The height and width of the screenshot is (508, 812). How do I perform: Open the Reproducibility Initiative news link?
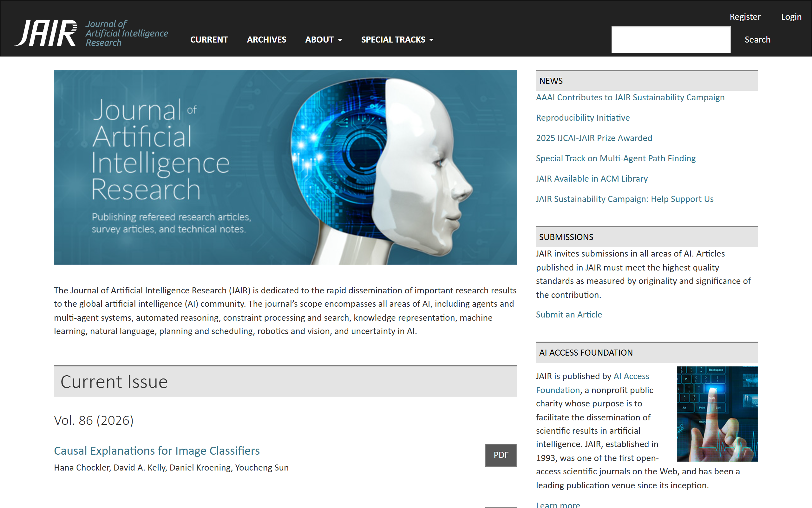point(583,117)
